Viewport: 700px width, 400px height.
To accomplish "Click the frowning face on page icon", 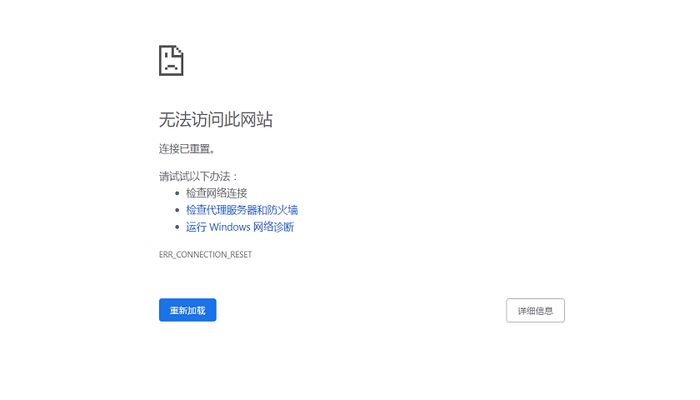I will [x=170, y=64].
